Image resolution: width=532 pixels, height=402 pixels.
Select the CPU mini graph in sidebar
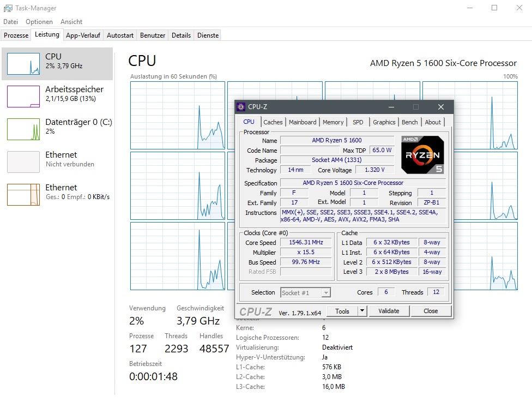click(23, 64)
